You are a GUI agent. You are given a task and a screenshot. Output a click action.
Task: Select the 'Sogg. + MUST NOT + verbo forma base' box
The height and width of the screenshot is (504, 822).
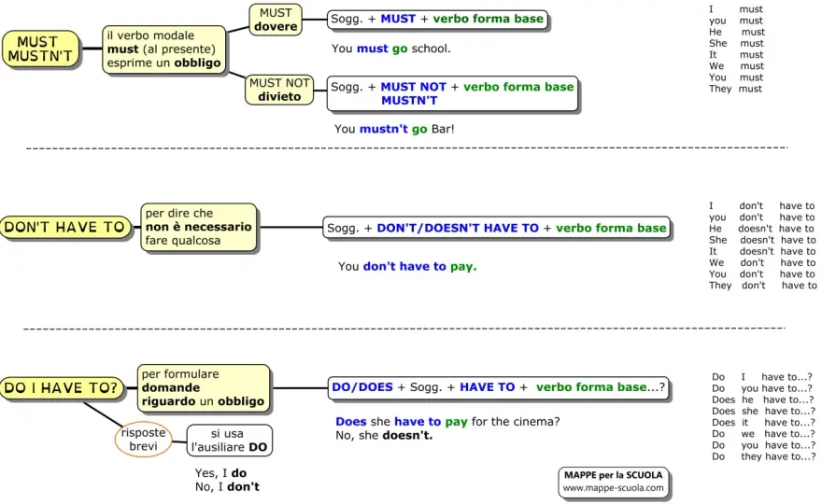[452, 93]
